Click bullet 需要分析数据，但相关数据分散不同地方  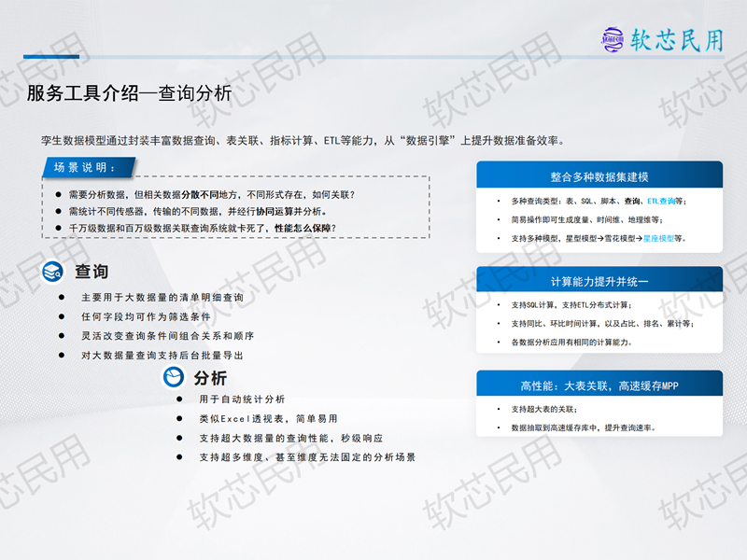coord(212,195)
